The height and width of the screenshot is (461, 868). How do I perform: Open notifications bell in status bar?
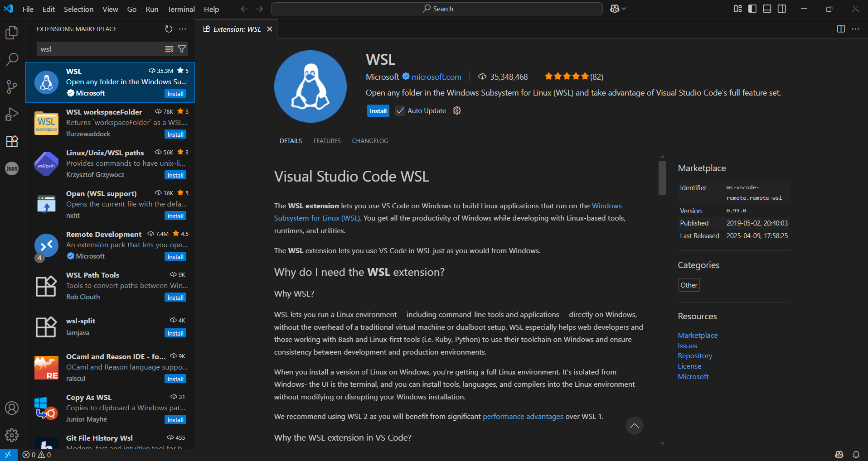(856, 455)
